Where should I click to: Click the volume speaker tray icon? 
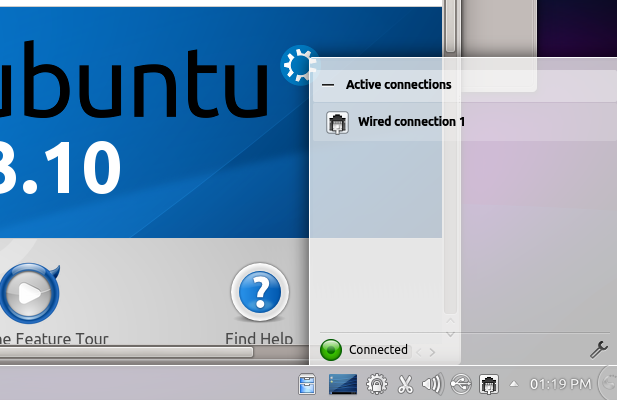432,384
